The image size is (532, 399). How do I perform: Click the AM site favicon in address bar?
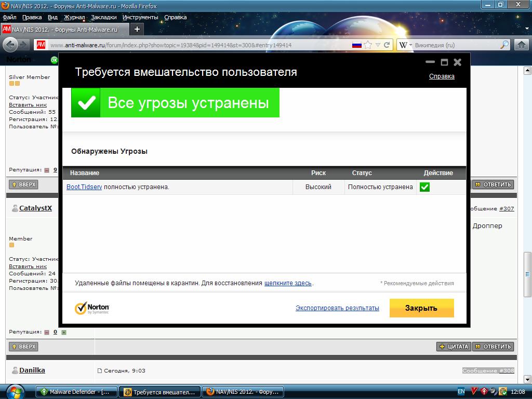click(x=41, y=45)
